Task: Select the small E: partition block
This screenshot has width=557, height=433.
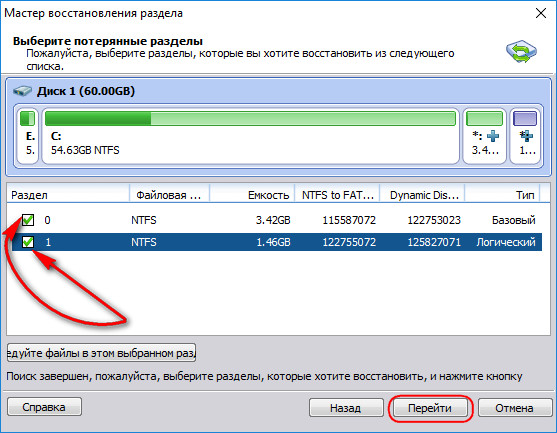Action: click(x=27, y=136)
